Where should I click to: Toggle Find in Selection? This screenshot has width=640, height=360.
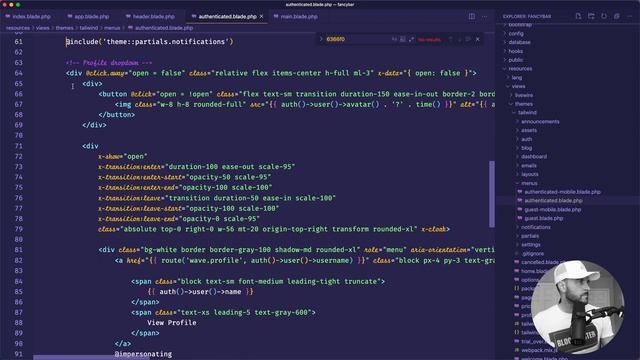(468, 39)
